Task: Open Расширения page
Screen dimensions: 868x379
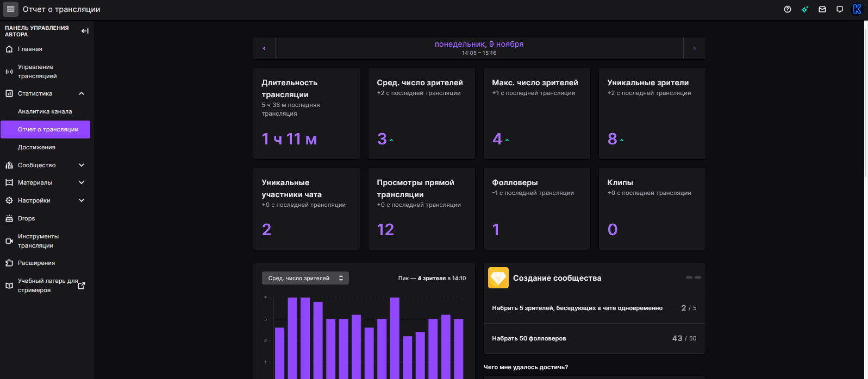Action: tap(46, 263)
